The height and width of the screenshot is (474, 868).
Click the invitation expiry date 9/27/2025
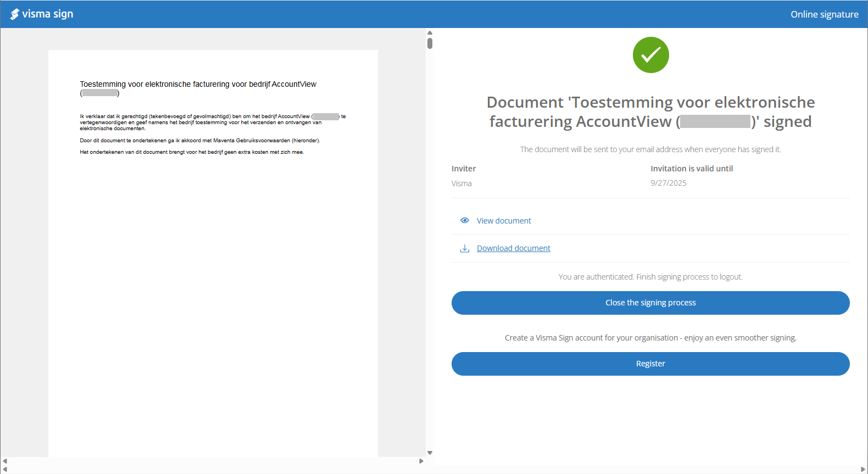click(x=669, y=183)
